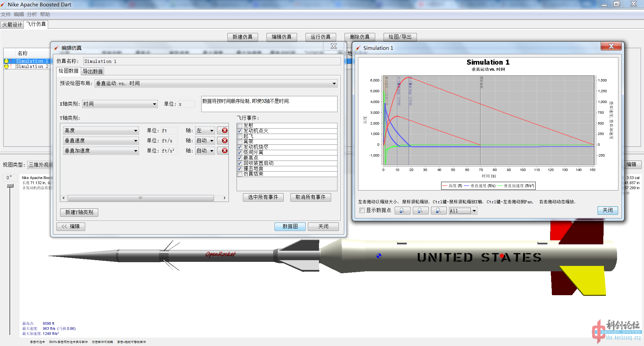
Task: Click the middle zoom-reset magnifier below the plot
Action: 421,211
